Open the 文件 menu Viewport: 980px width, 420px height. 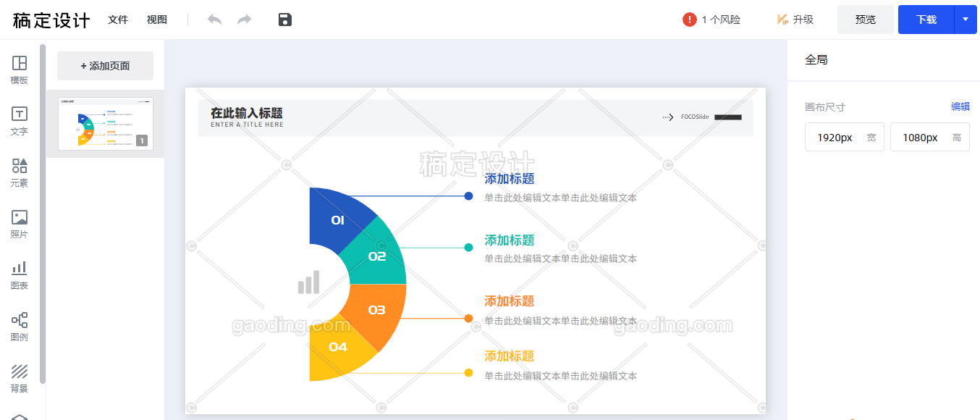(118, 20)
